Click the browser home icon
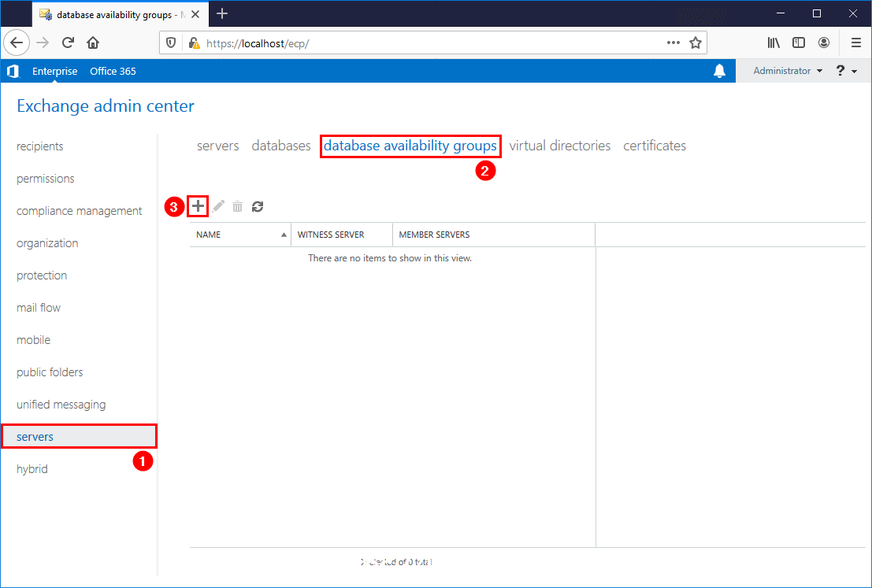The width and height of the screenshot is (872, 588). click(x=93, y=43)
